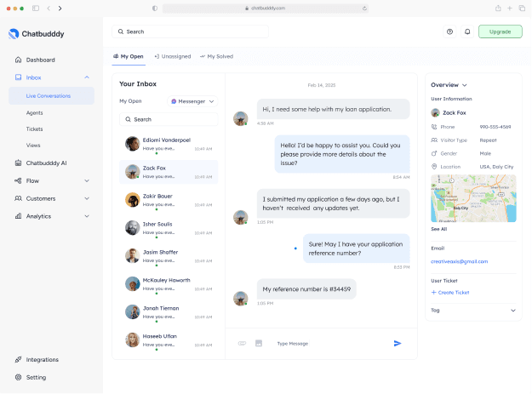Click the browser share icon

click(x=498, y=9)
